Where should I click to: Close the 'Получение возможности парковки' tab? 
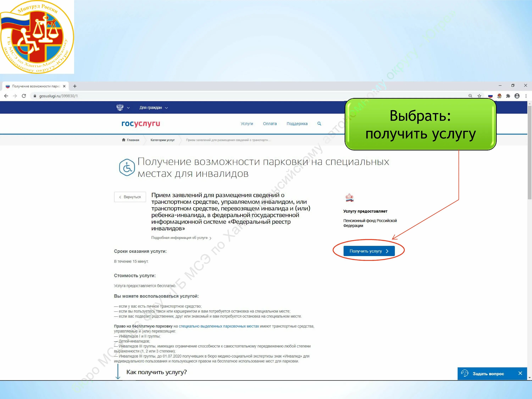(x=64, y=86)
